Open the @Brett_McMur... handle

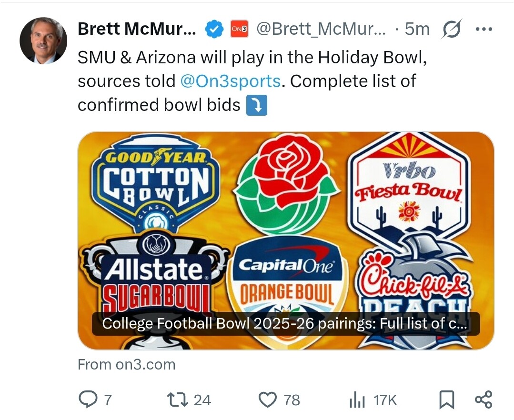322,30
